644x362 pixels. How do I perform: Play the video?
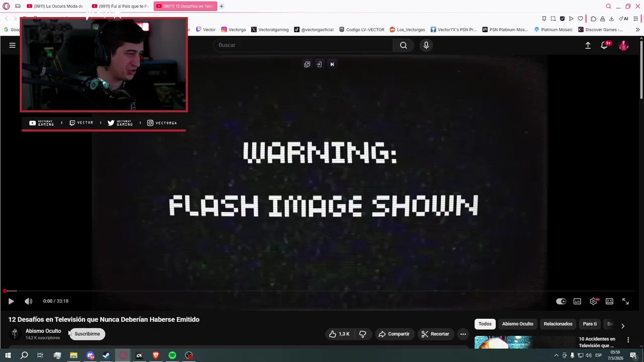(x=11, y=301)
